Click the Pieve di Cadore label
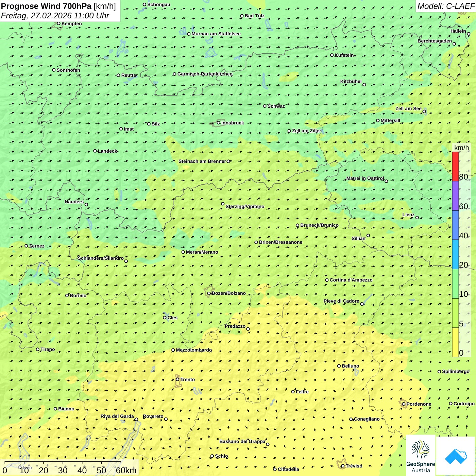Image resolution: width=476 pixels, height=476 pixels. point(341,301)
